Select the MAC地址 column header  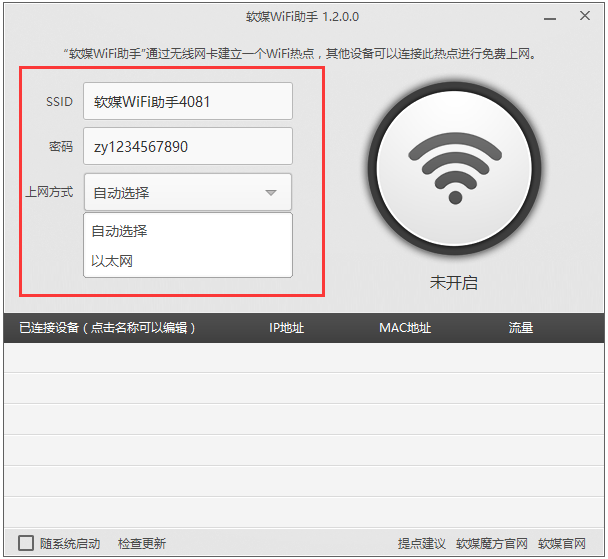pyautogui.click(x=405, y=327)
